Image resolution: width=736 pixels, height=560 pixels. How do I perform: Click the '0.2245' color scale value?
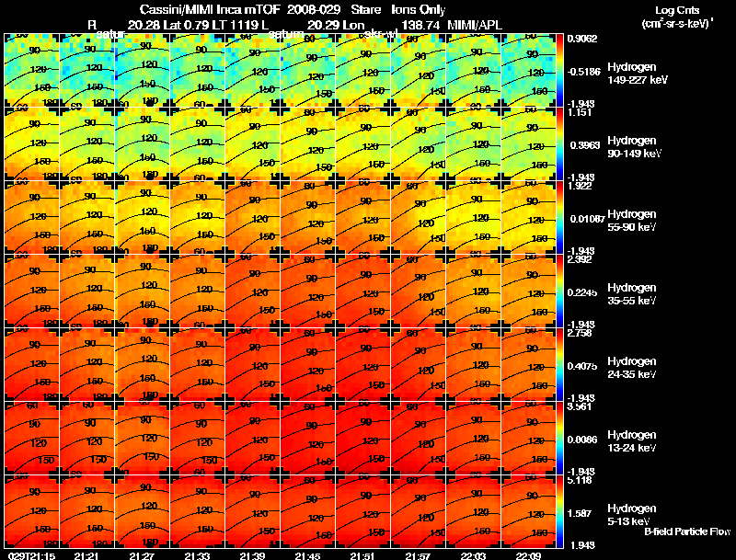click(x=582, y=292)
